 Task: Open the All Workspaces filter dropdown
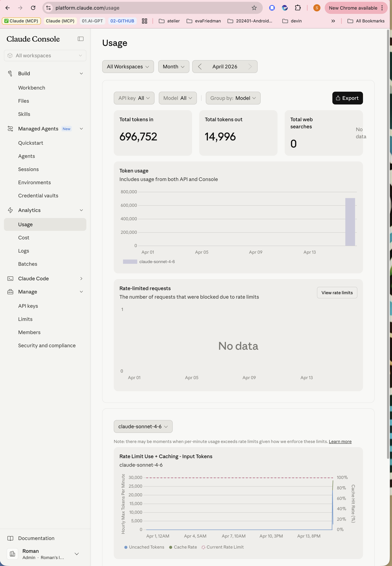128,67
